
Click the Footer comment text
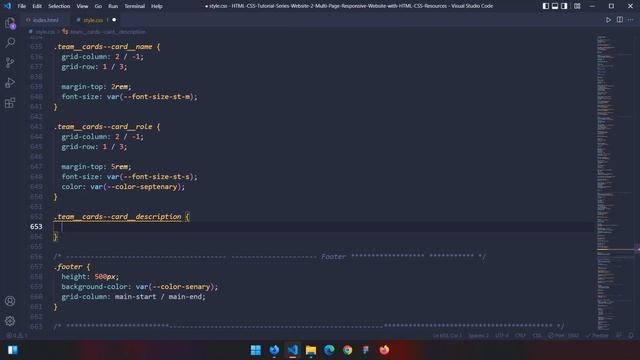(x=333, y=257)
